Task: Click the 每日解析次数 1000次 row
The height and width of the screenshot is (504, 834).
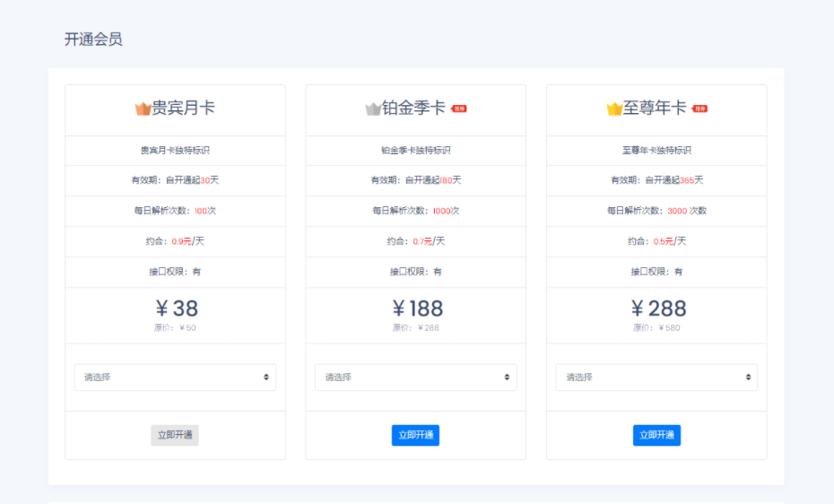Action: 415,211
